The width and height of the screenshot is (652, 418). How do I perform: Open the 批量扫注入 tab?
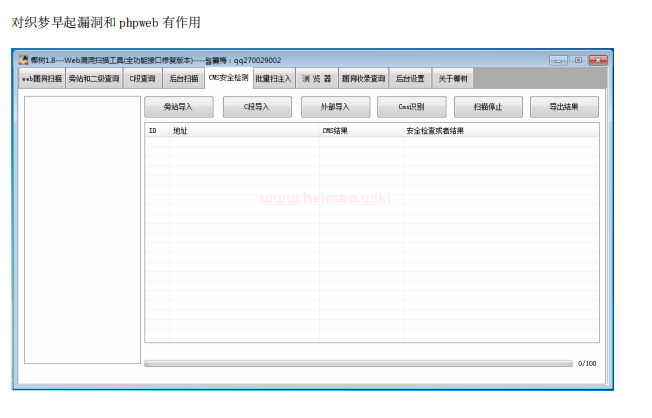273,78
